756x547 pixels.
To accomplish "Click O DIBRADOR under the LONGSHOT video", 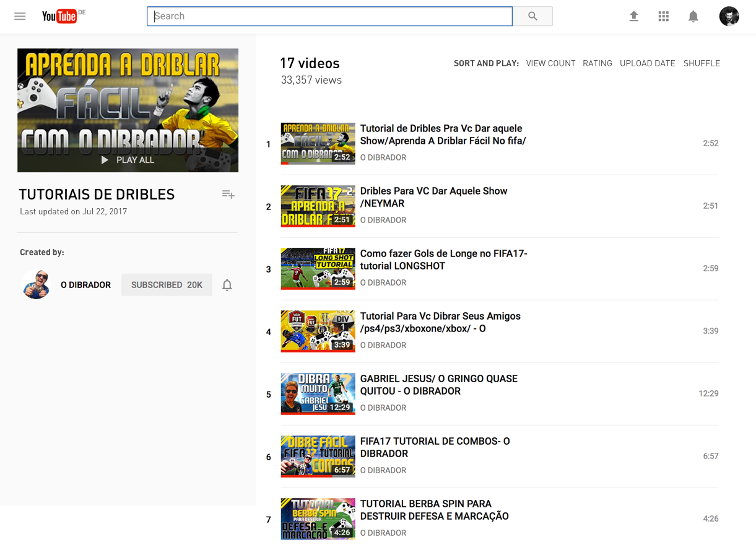I will [x=383, y=282].
